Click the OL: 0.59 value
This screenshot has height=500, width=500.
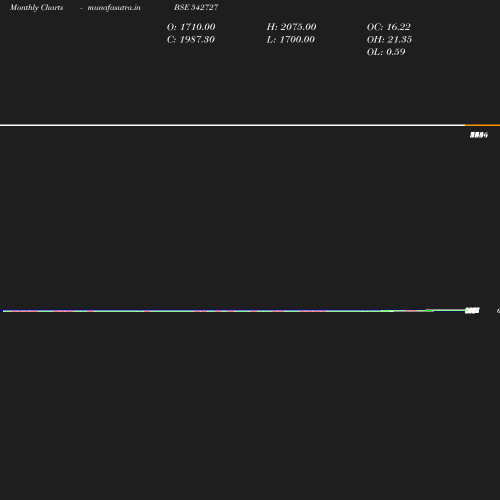pyautogui.click(x=386, y=52)
